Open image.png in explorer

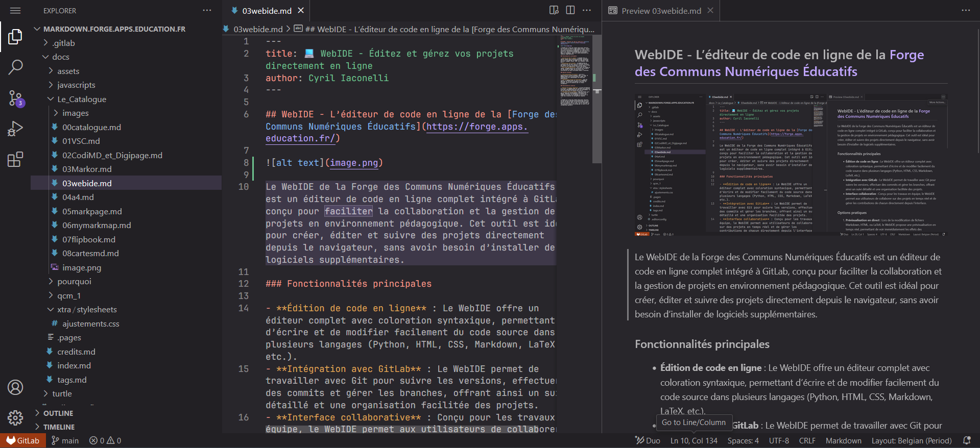[82, 267]
